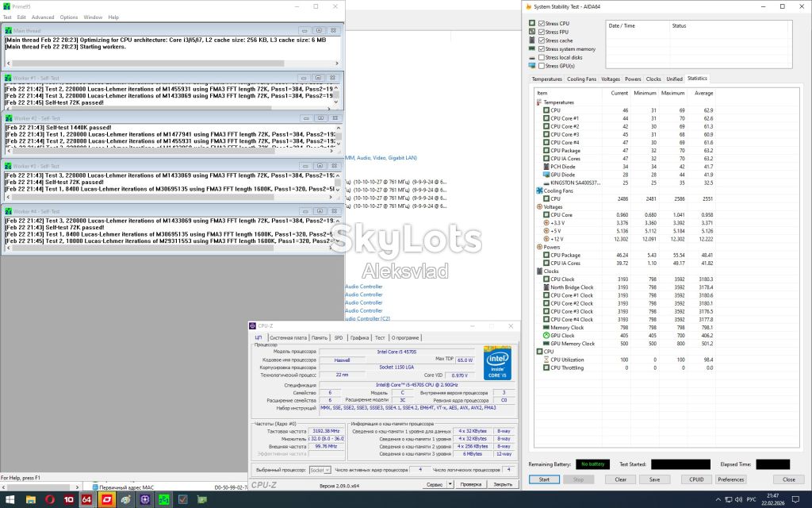Click the RAM icon beside Stress system memory
Viewport: 812px width, 508px height.
pos(532,48)
